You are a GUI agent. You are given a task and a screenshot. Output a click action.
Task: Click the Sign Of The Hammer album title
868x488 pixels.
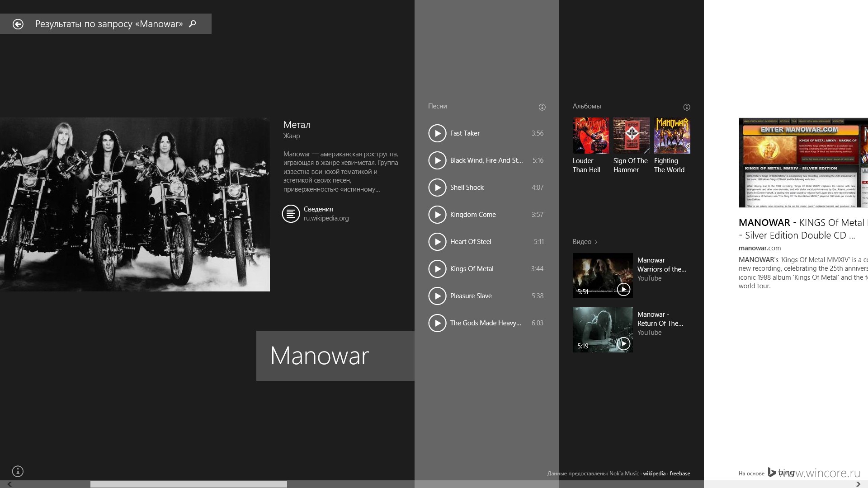[x=631, y=165]
